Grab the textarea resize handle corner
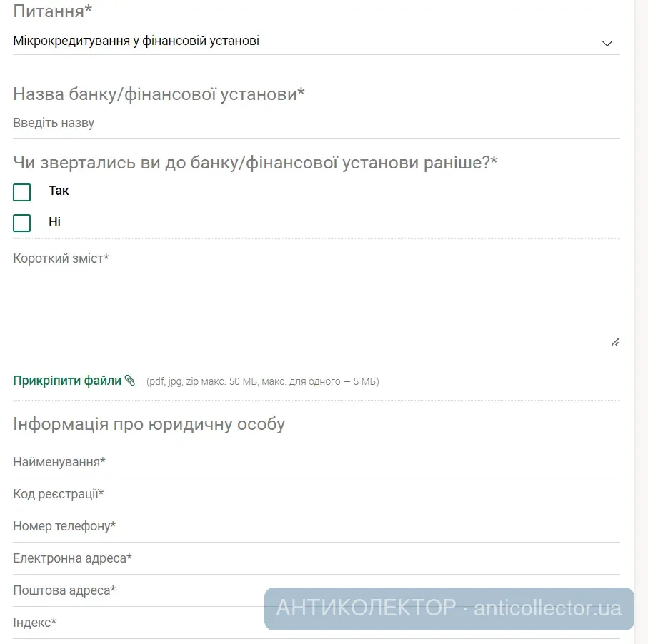 (x=615, y=341)
